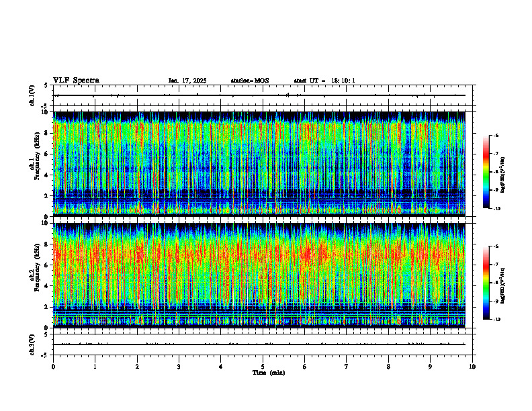532x411 pixels.
Task: Select the ch.1 "Frequency (kHz)" axis label
Action: [37, 156]
